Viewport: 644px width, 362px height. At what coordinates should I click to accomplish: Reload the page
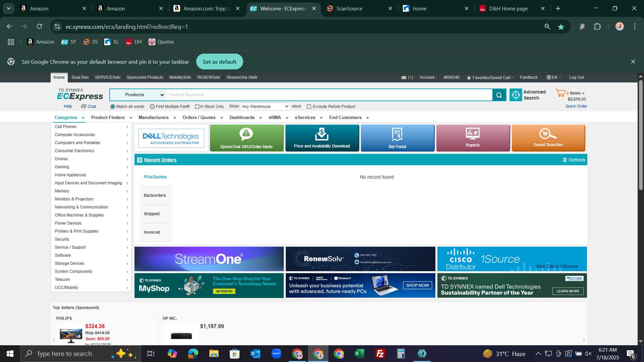point(40,26)
